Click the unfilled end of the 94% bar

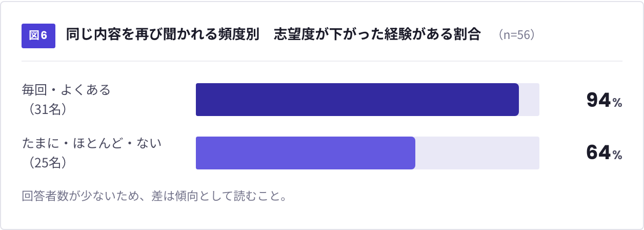tap(529, 100)
